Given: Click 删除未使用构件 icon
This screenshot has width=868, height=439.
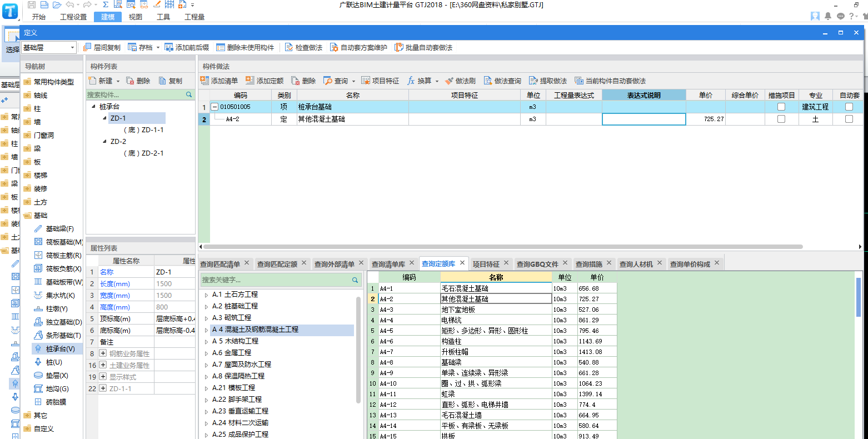Looking at the screenshot, I should coord(221,47).
